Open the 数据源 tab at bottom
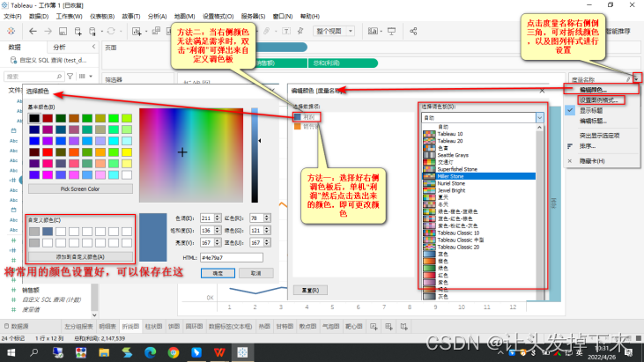This screenshot has width=644, height=362. pyautogui.click(x=17, y=327)
